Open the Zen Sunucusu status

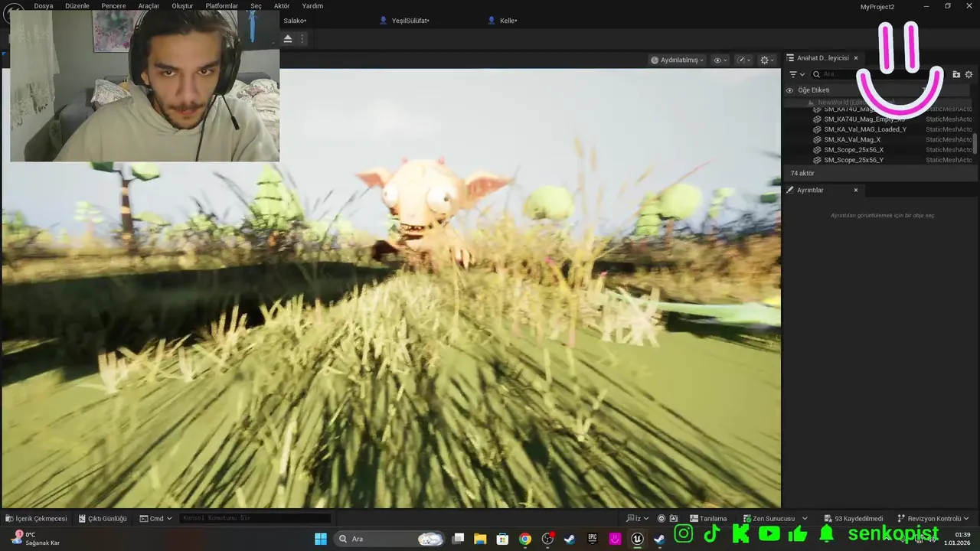tap(768, 518)
